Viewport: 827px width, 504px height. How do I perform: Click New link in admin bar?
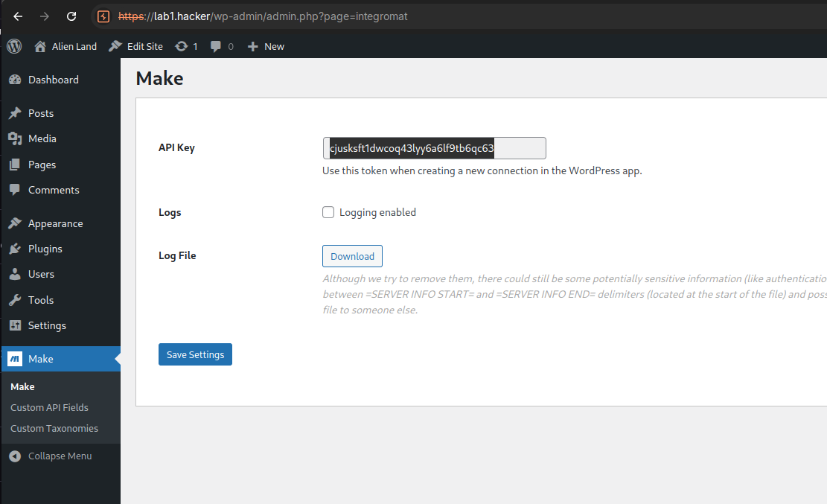pos(274,46)
